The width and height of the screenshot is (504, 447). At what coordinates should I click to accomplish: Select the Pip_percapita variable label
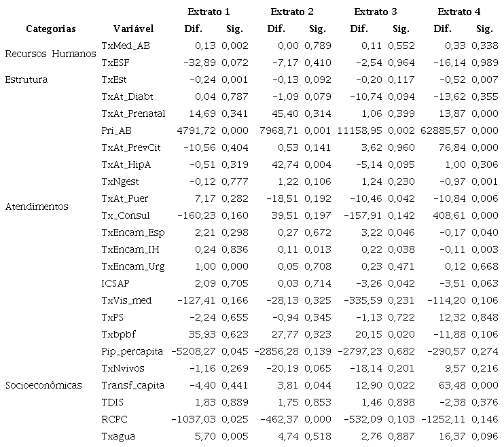[132, 351]
